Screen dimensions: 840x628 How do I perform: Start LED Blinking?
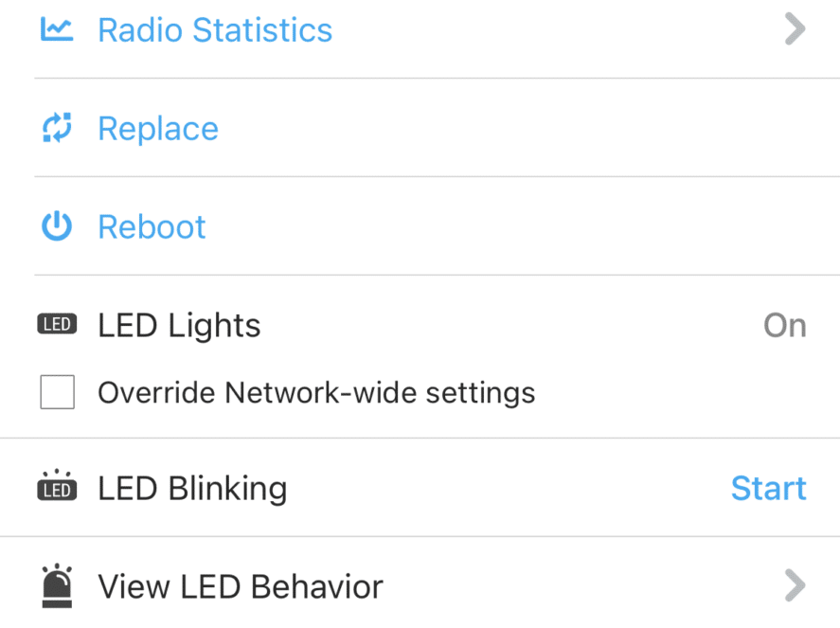(x=769, y=488)
